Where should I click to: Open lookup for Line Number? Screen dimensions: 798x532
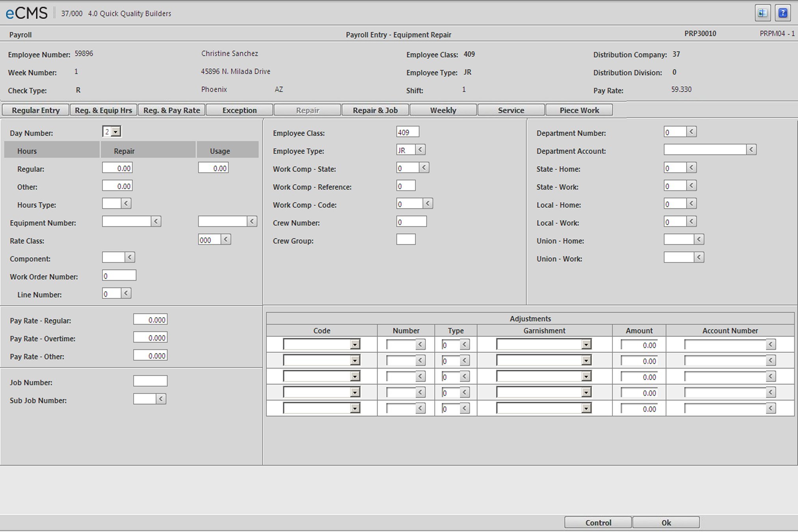pos(126,293)
